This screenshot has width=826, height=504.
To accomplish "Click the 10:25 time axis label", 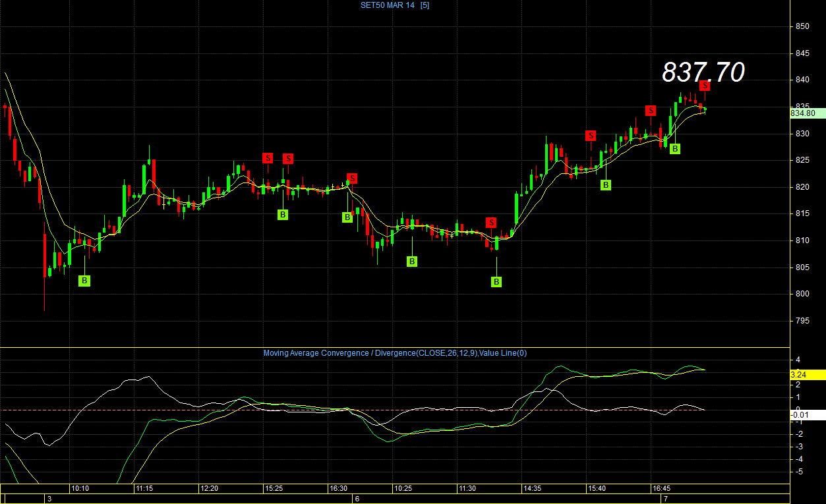I will click(x=403, y=489).
